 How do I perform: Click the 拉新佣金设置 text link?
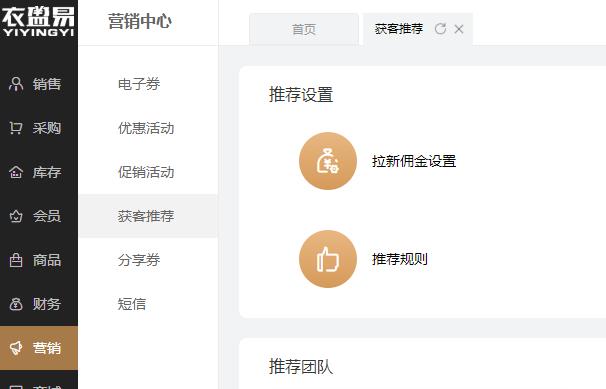[x=414, y=161]
